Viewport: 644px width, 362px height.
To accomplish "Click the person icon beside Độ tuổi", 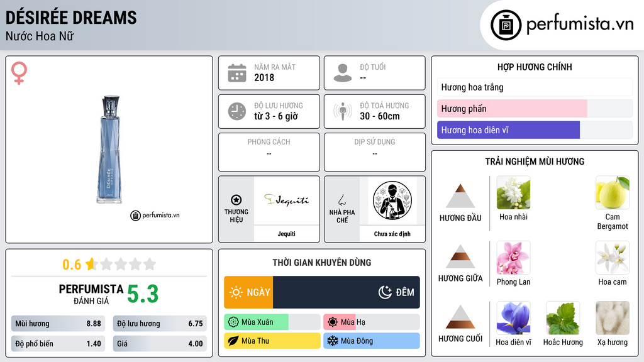I will click(x=343, y=73).
